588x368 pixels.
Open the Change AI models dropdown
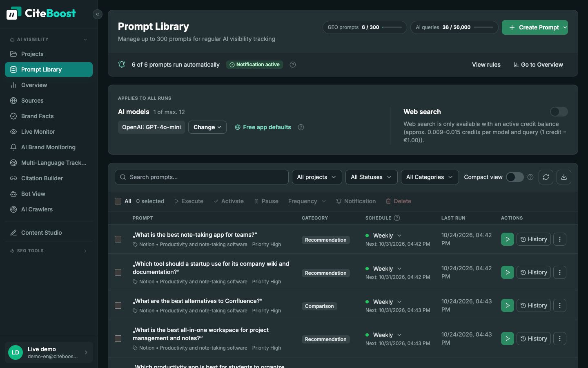(207, 127)
